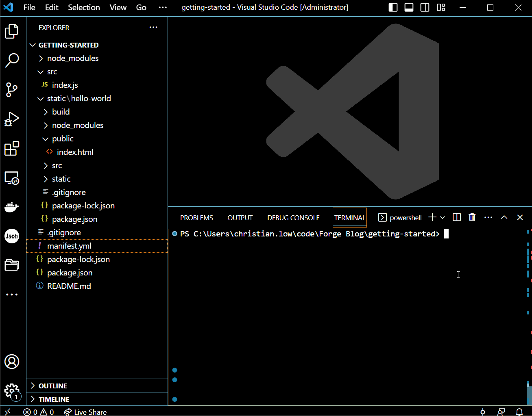
Task: Collapse the top-level src folder
Action: (x=97, y=71)
